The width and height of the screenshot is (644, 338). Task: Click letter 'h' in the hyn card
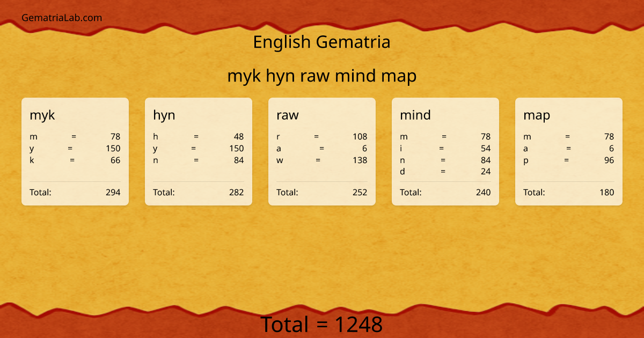click(156, 137)
